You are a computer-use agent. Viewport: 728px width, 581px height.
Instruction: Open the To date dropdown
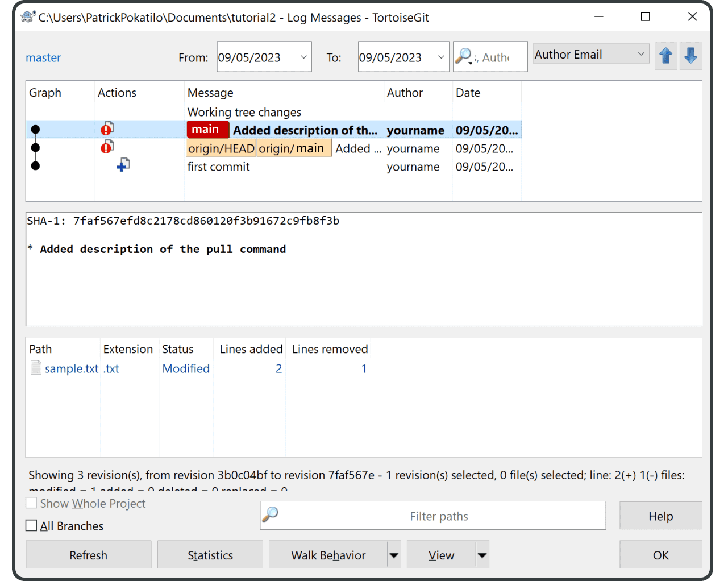pos(442,56)
